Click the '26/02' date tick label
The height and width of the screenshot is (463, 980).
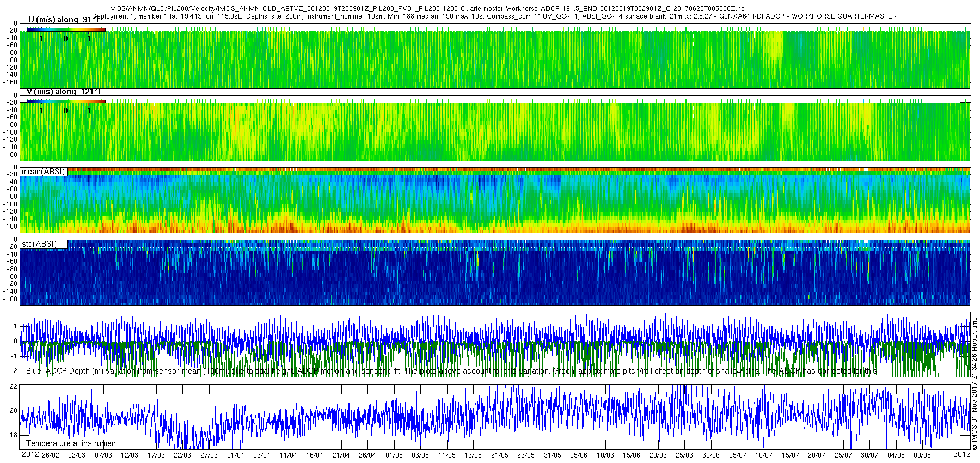point(51,455)
